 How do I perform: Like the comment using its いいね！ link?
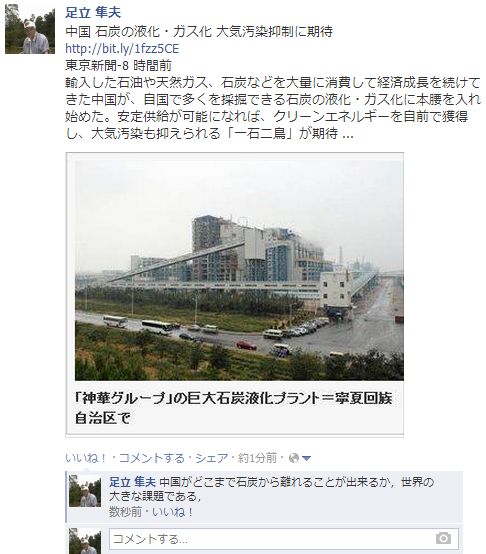pyautogui.click(x=173, y=512)
